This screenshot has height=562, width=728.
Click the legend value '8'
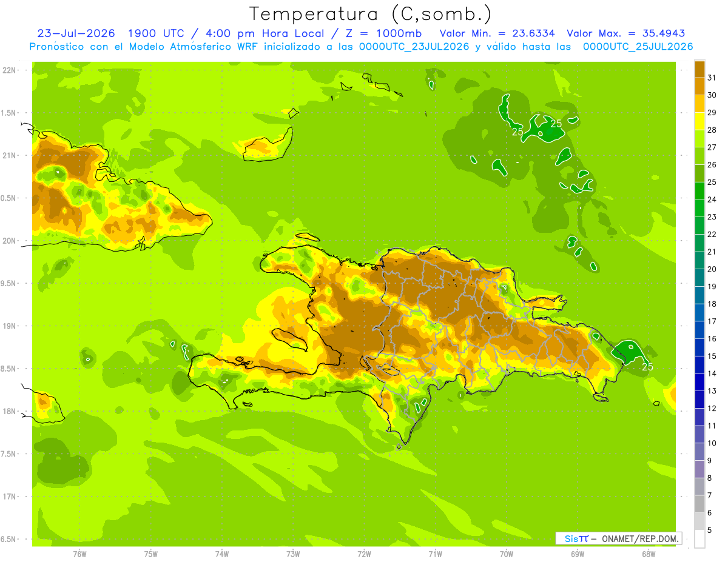[710, 478]
